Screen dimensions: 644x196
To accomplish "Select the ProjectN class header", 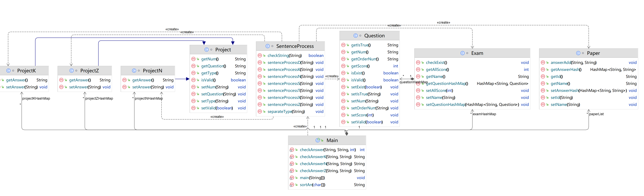I will pyautogui.click(x=152, y=71).
